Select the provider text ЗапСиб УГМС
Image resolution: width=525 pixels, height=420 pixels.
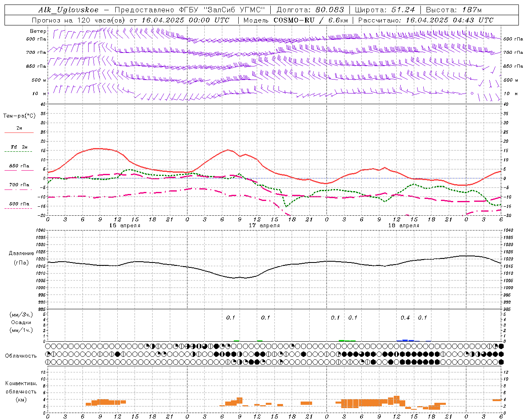pyautogui.click(x=234, y=10)
